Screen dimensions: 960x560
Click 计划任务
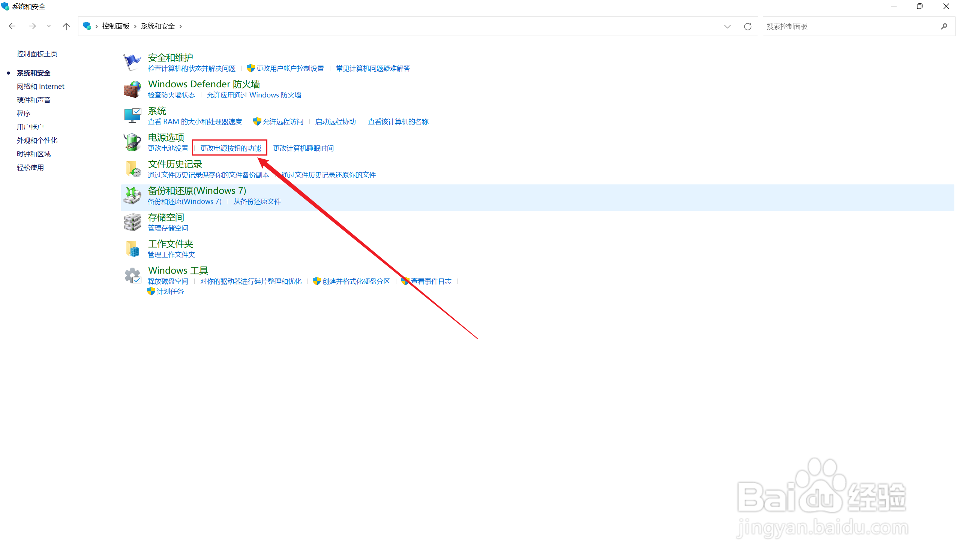coord(170,292)
